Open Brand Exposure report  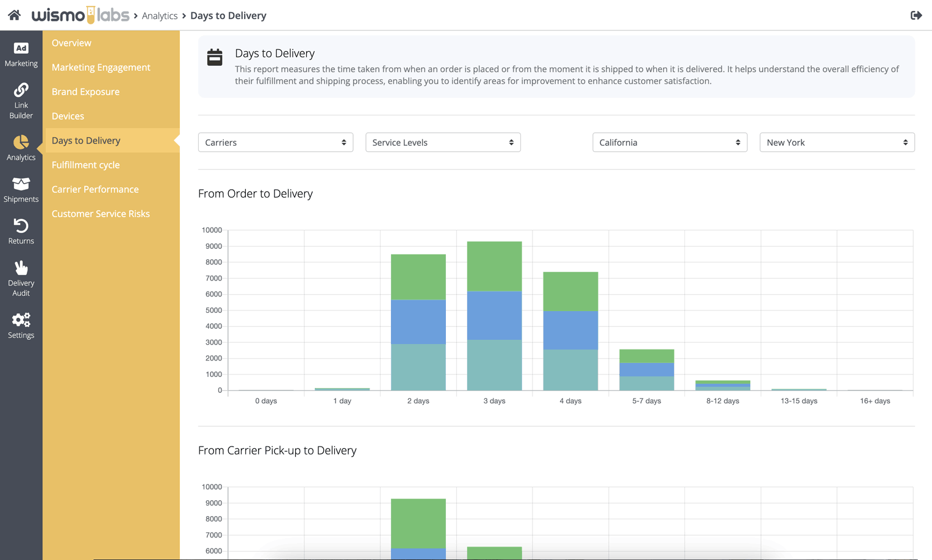pyautogui.click(x=85, y=92)
